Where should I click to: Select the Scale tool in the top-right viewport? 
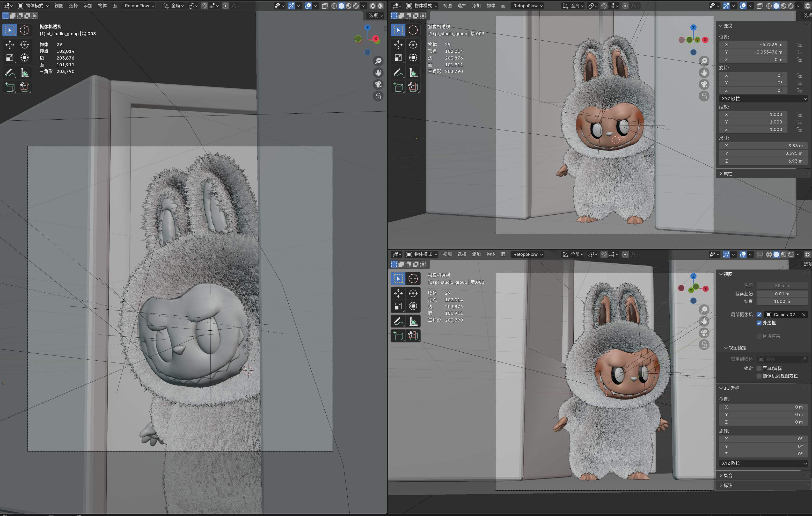pos(398,58)
